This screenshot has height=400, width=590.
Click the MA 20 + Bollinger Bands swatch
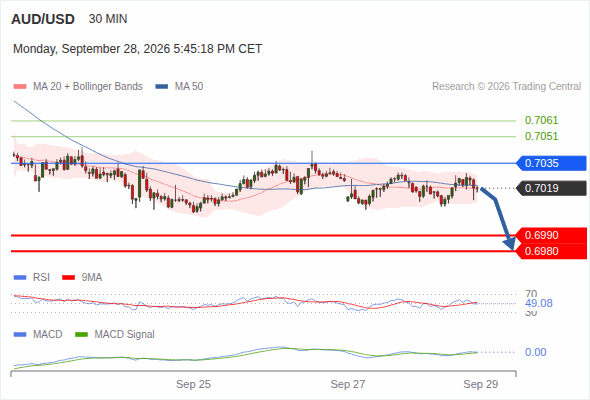[20, 87]
